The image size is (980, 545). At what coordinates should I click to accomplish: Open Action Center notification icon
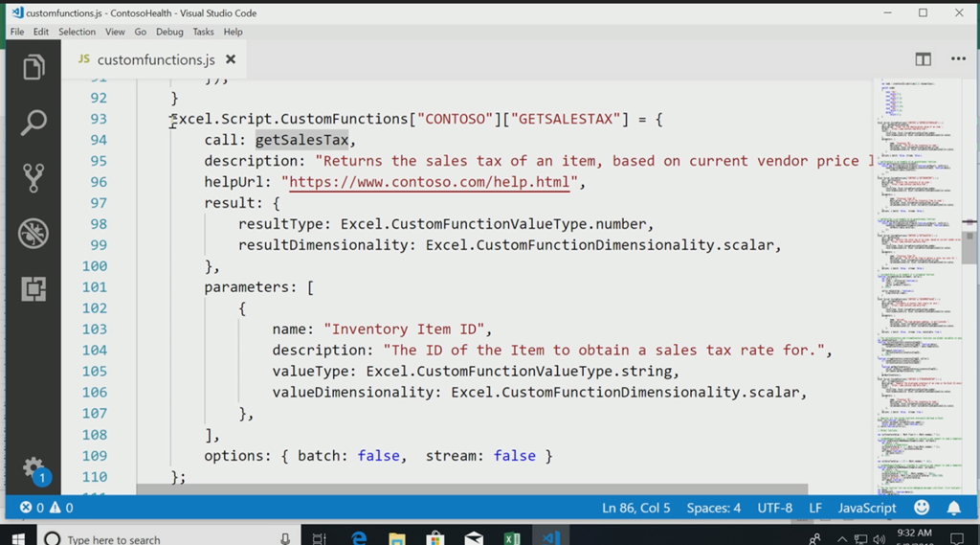[x=956, y=538]
